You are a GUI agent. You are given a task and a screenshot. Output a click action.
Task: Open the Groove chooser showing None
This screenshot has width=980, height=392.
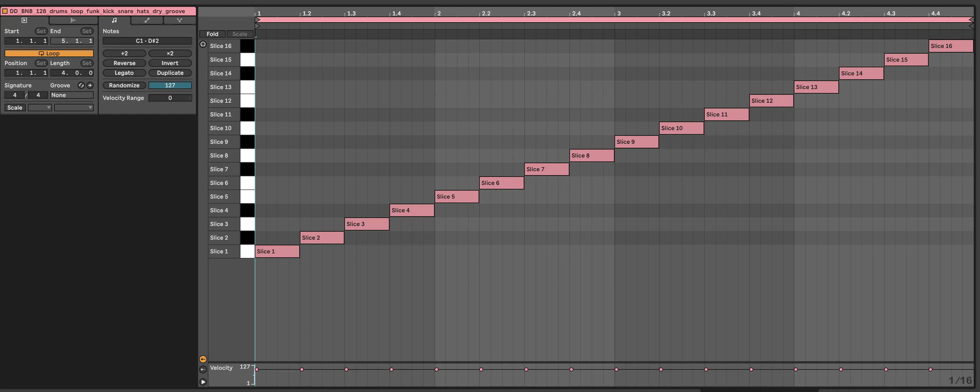71,95
